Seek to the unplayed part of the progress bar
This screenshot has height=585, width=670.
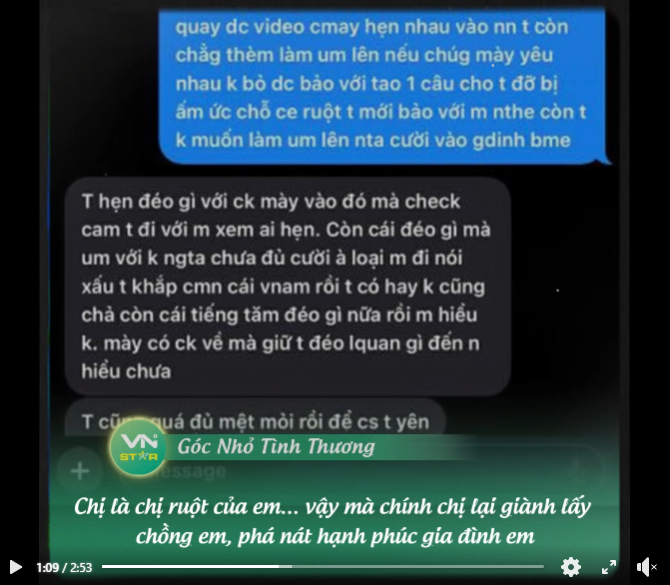pos(418,567)
